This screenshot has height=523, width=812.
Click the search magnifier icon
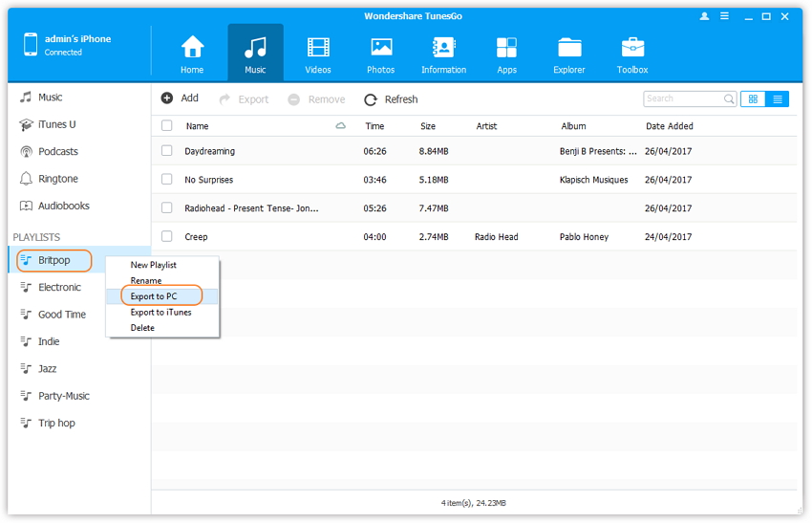(x=729, y=98)
